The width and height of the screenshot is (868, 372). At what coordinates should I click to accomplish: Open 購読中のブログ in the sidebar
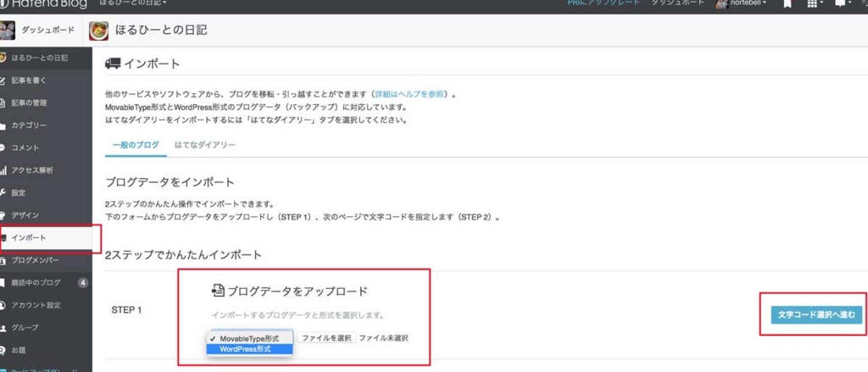[47, 283]
